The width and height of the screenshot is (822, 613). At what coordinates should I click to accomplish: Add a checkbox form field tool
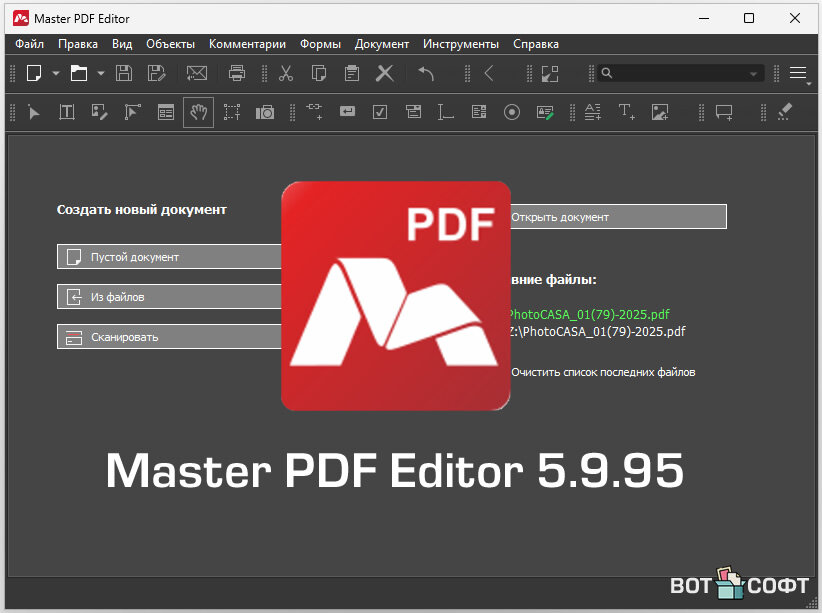coord(380,112)
